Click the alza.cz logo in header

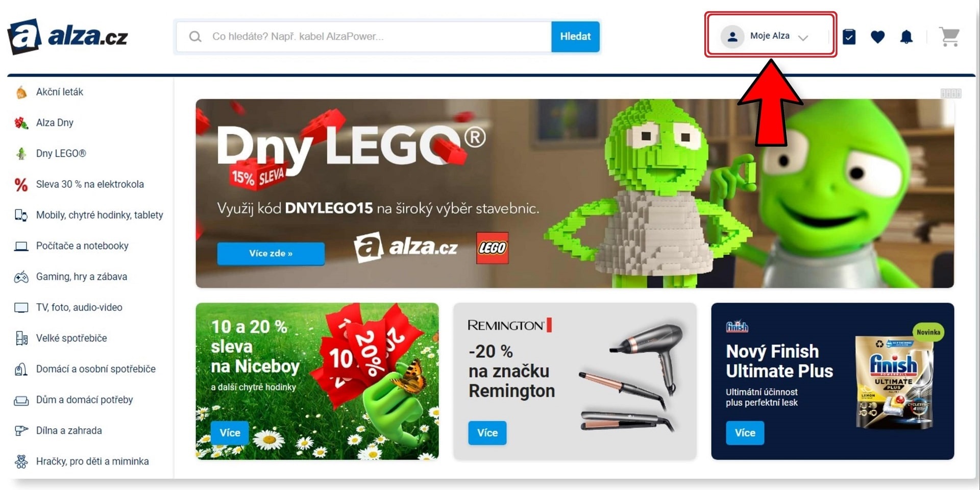[x=67, y=36]
